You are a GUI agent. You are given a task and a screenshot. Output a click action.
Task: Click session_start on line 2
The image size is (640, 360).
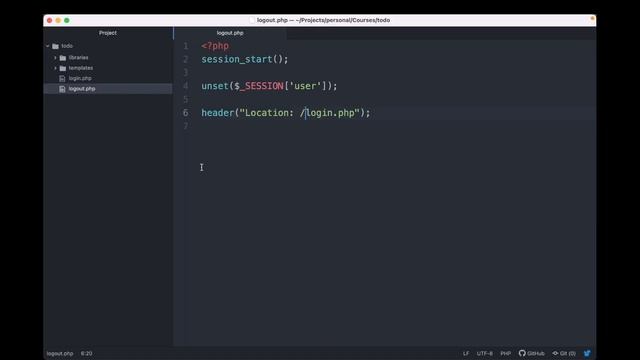pyautogui.click(x=237, y=59)
